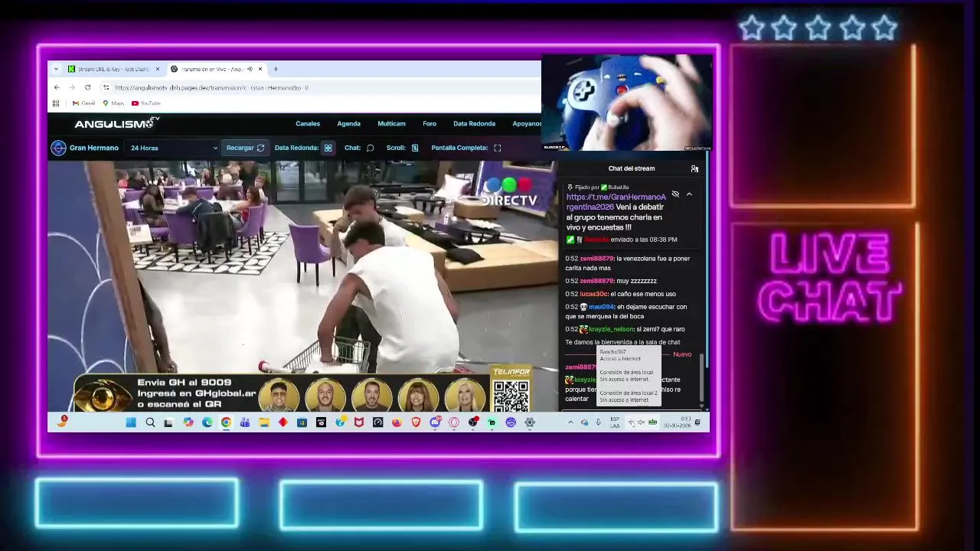Click mau094 username in chat
The width and height of the screenshot is (980, 551).
pos(602,307)
